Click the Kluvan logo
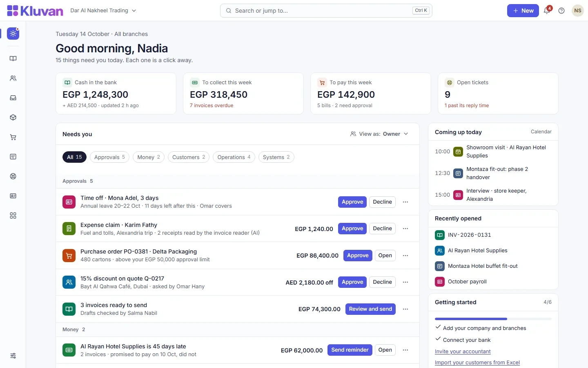588x368 pixels. 35,11
